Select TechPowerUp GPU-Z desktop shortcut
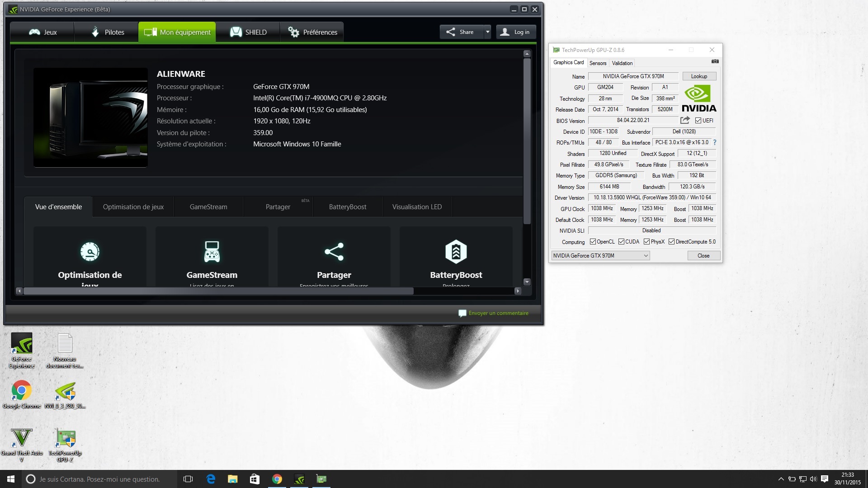The image size is (868, 488). [65, 445]
